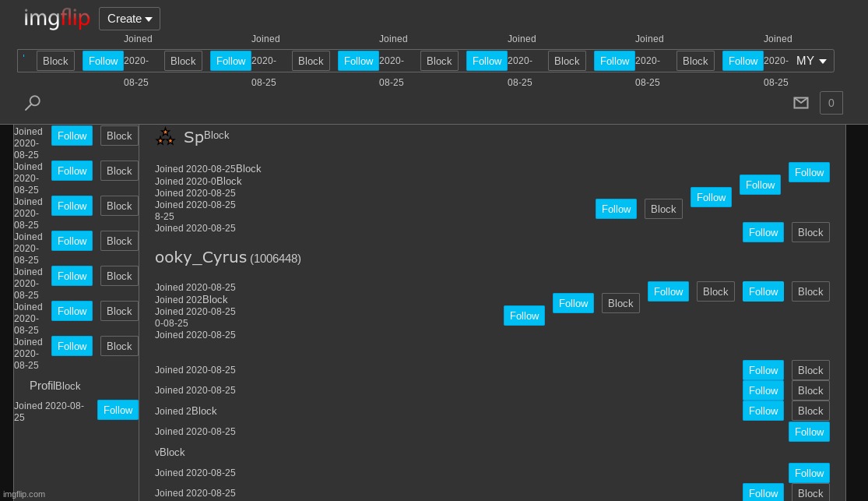Click the Profil heading in left sidebar

tap(42, 386)
